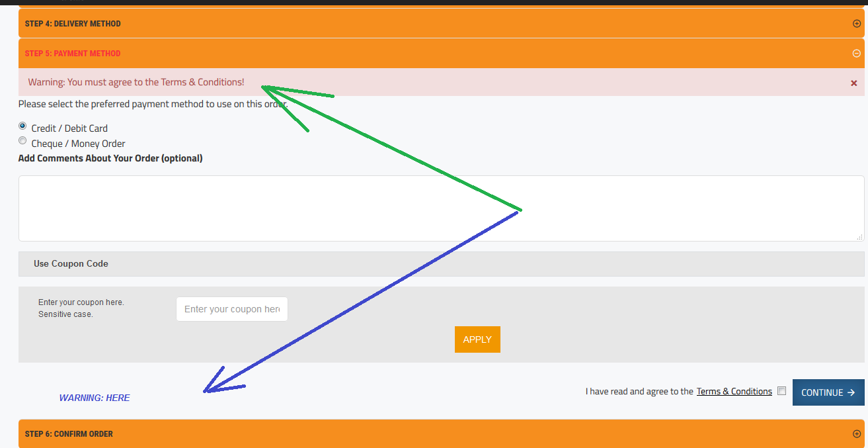
Task: Collapse Step 5 Payment Method minus icon
Action: (857, 54)
